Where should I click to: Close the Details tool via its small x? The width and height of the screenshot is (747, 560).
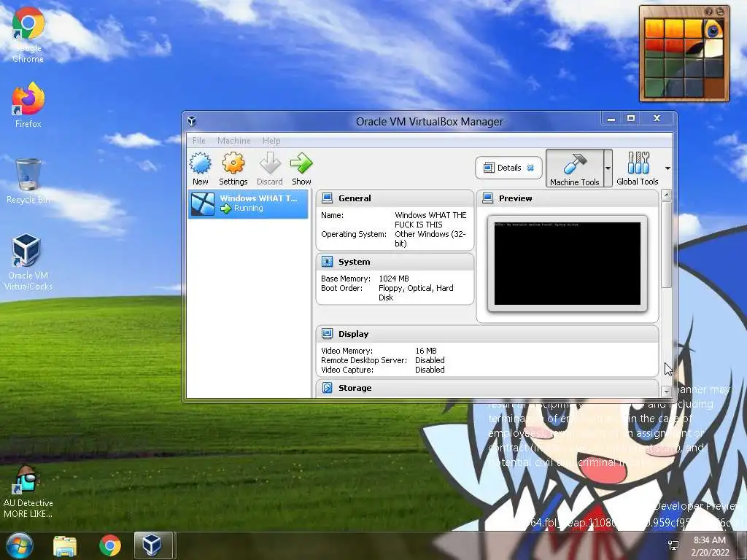coord(530,168)
